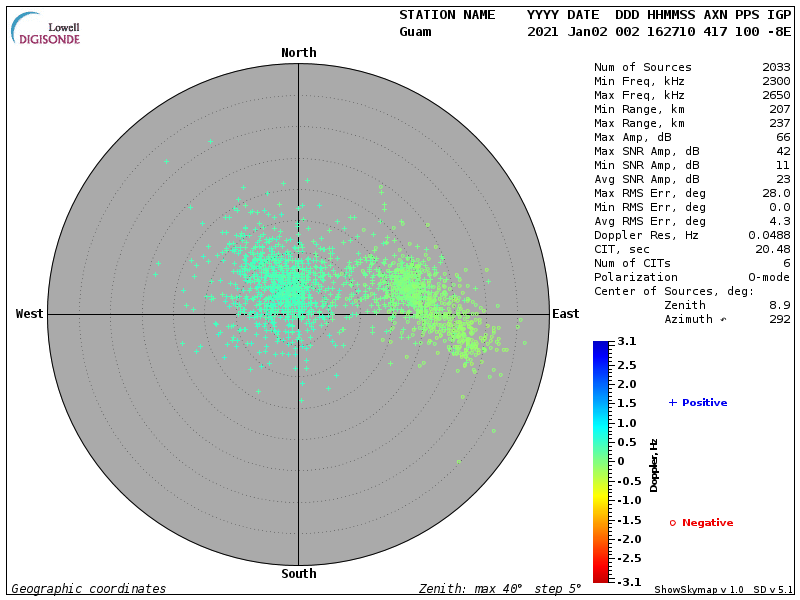Click the East label right of skymap
This screenshot has height=600, width=800.
[x=565, y=314]
